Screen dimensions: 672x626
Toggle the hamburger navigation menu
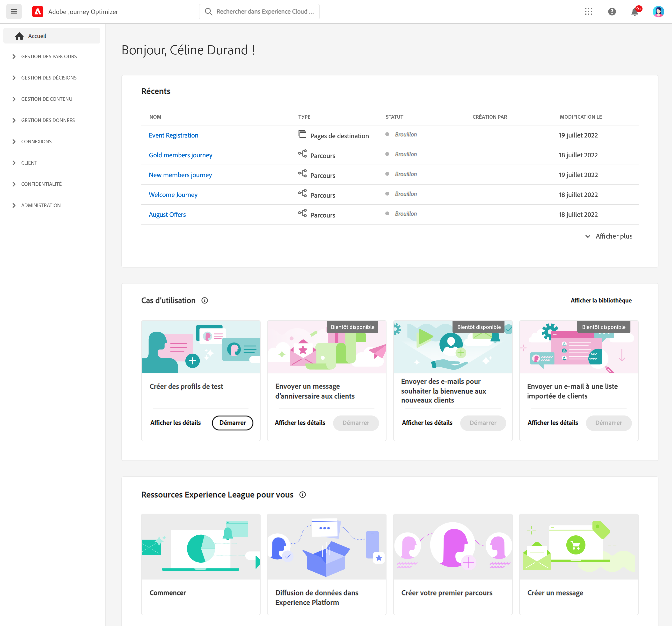pos(14,12)
